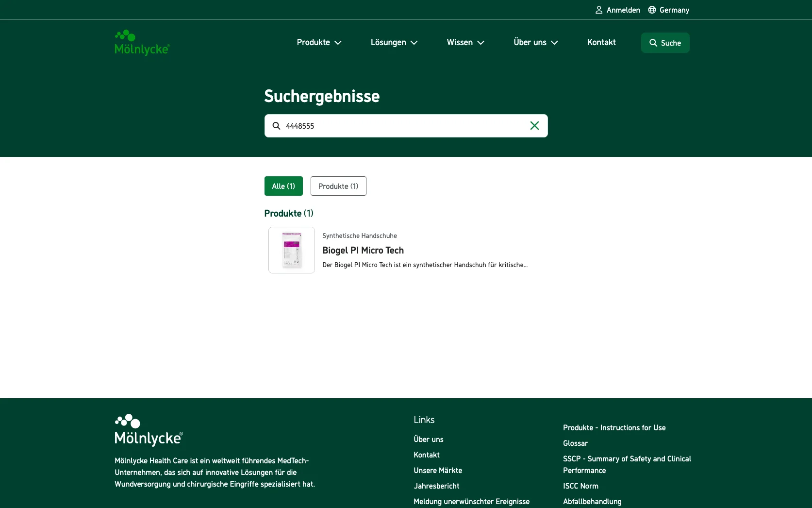Click into the search input containing 4448555
This screenshot has height=508, width=812.
pos(405,126)
